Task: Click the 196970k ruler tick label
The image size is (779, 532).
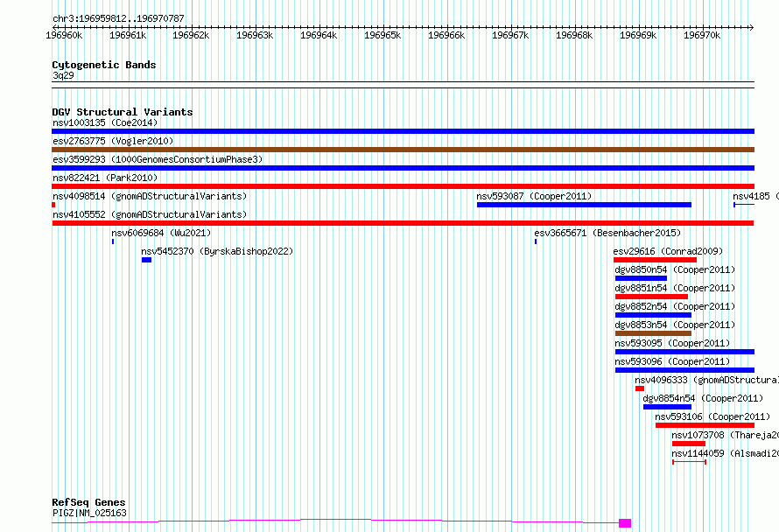Action: pyautogui.click(x=702, y=35)
